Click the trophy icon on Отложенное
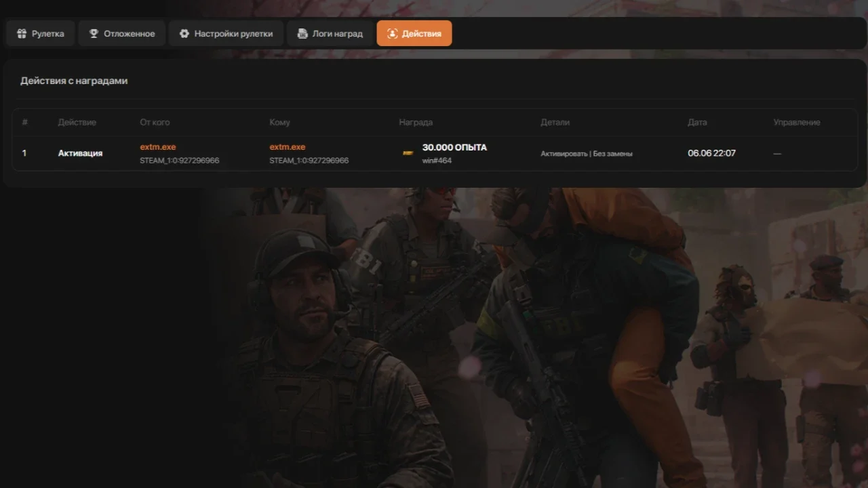Screen dimensions: 868x488 (x=94, y=33)
